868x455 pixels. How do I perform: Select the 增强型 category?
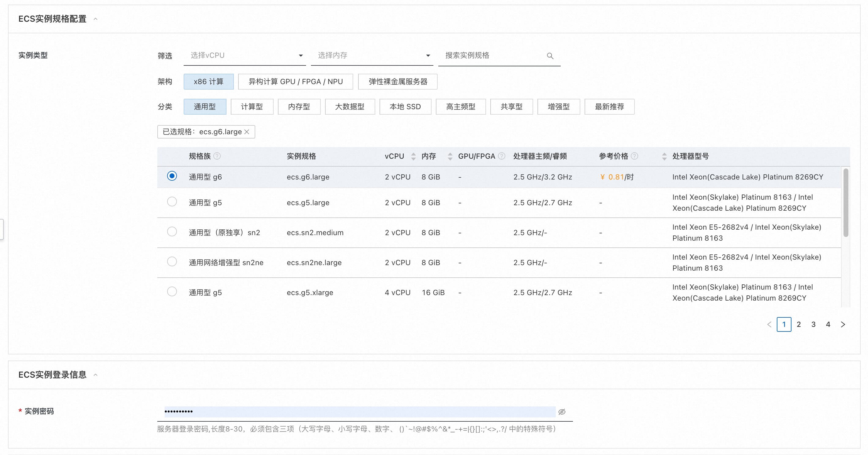click(x=559, y=107)
